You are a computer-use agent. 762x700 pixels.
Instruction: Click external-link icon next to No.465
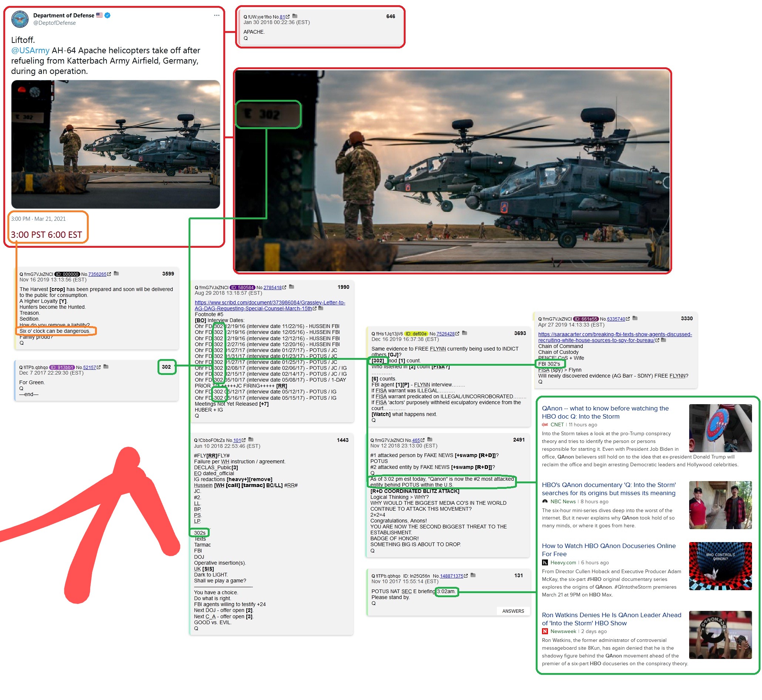pyautogui.click(x=423, y=440)
